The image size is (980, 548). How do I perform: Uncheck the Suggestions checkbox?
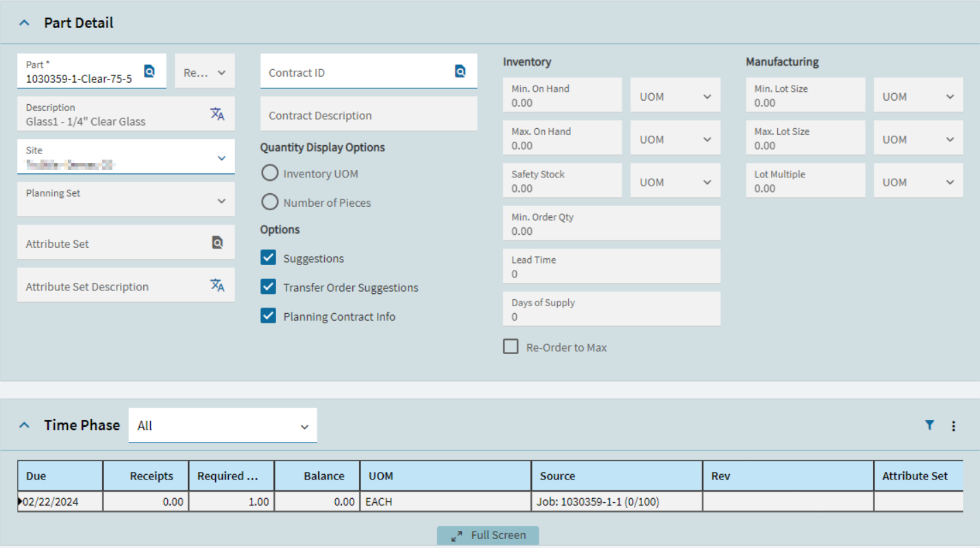[x=269, y=258]
